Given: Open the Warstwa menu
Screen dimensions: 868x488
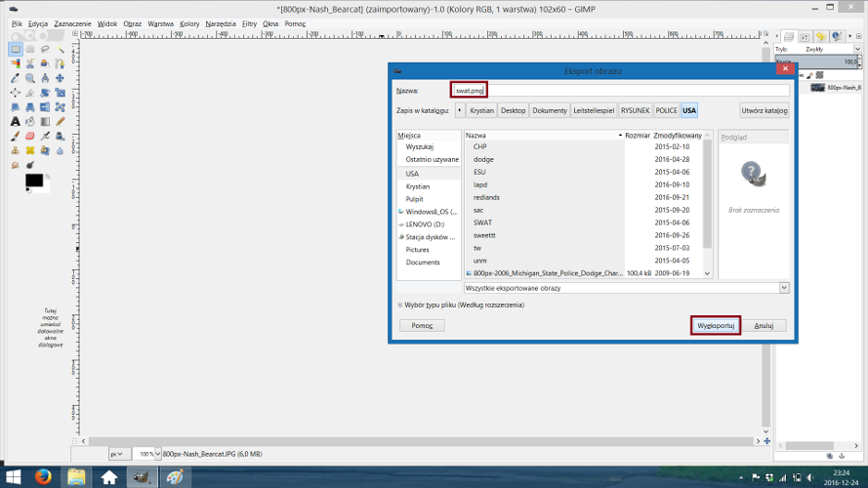Looking at the screenshot, I should [x=160, y=23].
